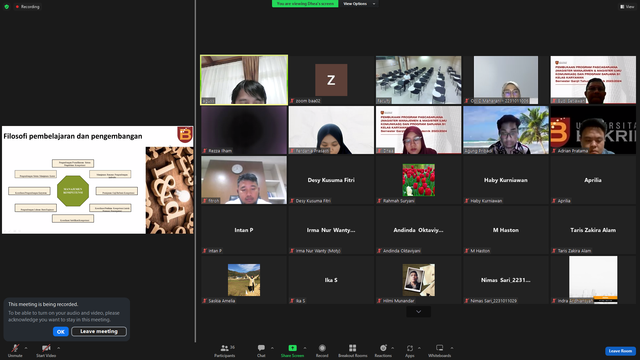The image size is (640, 360).
Task: Open Whiteboards
Action: point(440,350)
